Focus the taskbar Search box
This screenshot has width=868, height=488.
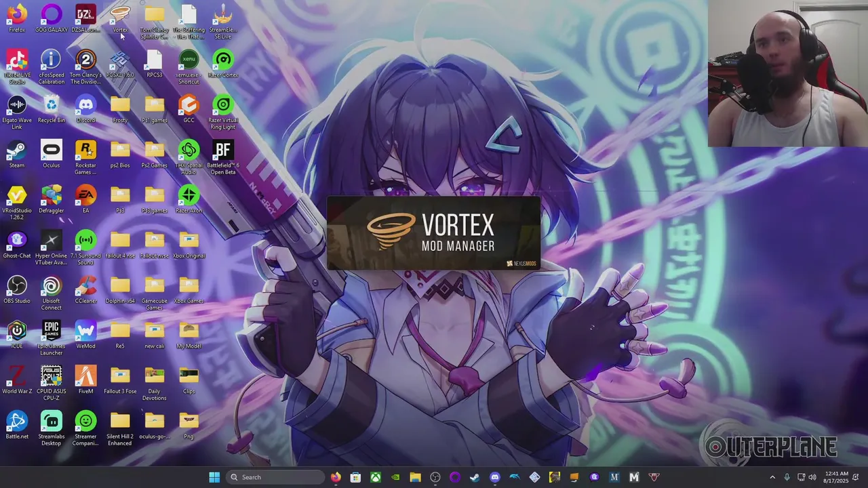275,477
